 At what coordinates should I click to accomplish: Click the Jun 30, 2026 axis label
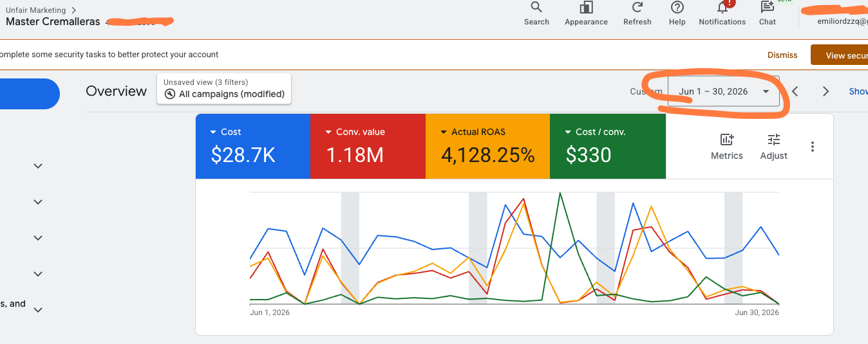point(757,312)
